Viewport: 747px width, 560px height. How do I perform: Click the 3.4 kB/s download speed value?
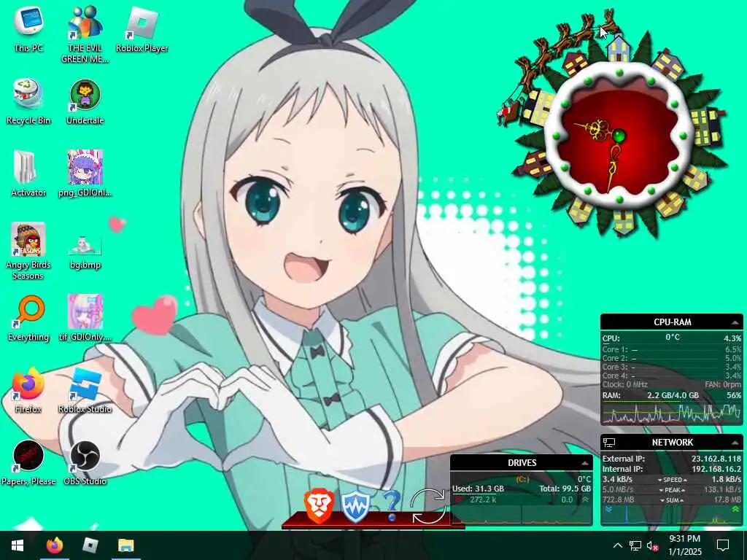click(x=617, y=480)
